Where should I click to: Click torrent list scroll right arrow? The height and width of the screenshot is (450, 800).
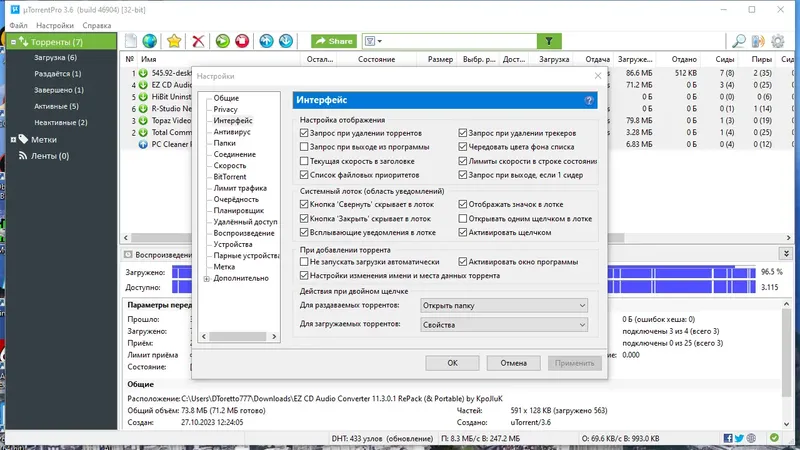point(788,238)
